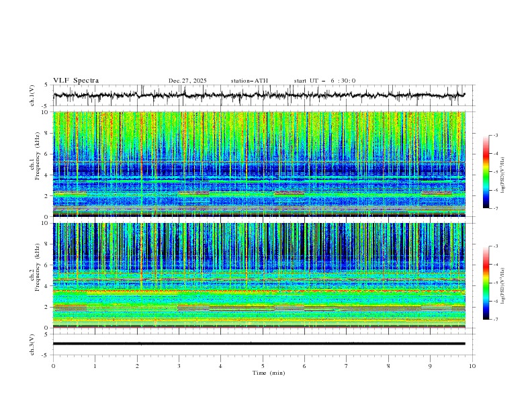The height and width of the screenshot is (411, 532).
Task: Click the Dec.27, 2025 date label
Action: click(x=187, y=81)
